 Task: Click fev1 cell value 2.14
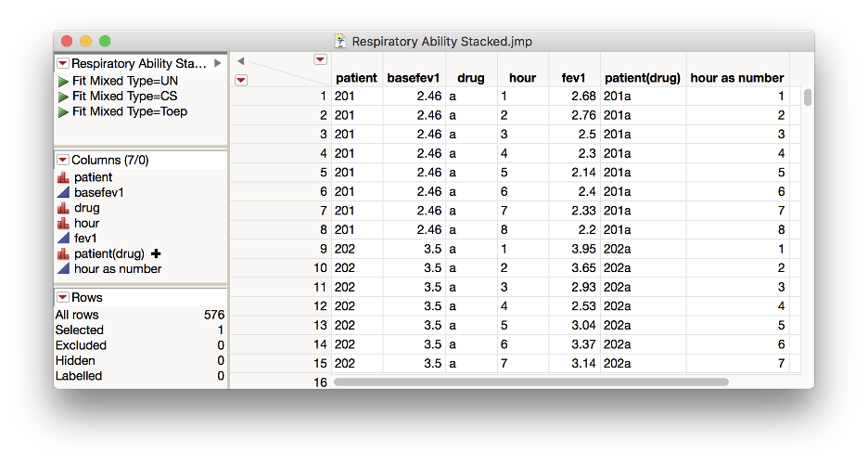(583, 173)
